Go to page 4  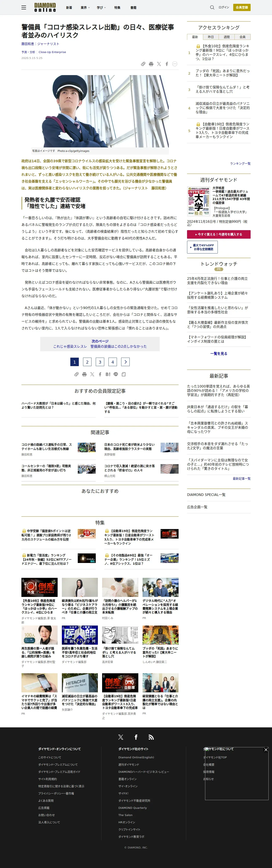tap(112, 362)
